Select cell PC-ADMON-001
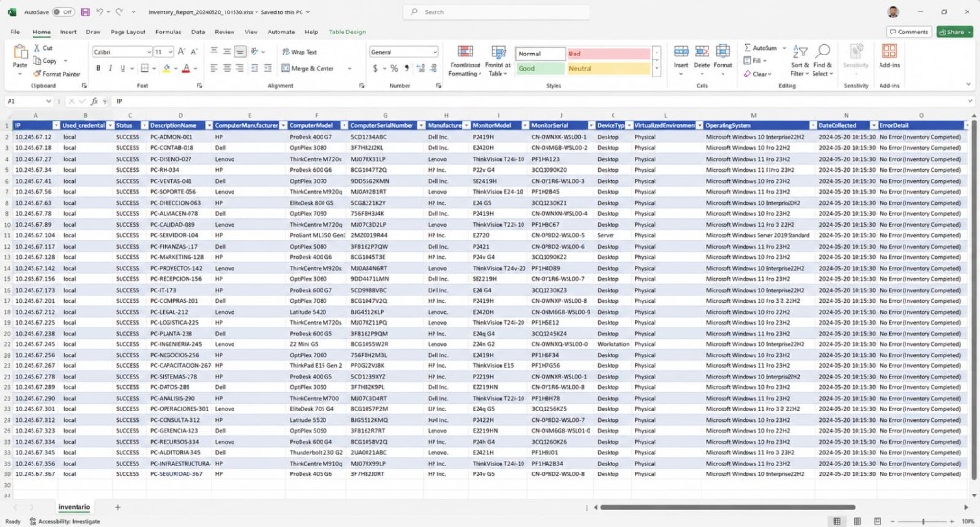Image resolution: width=980 pixels, height=527 pixels. click(179, 137)
